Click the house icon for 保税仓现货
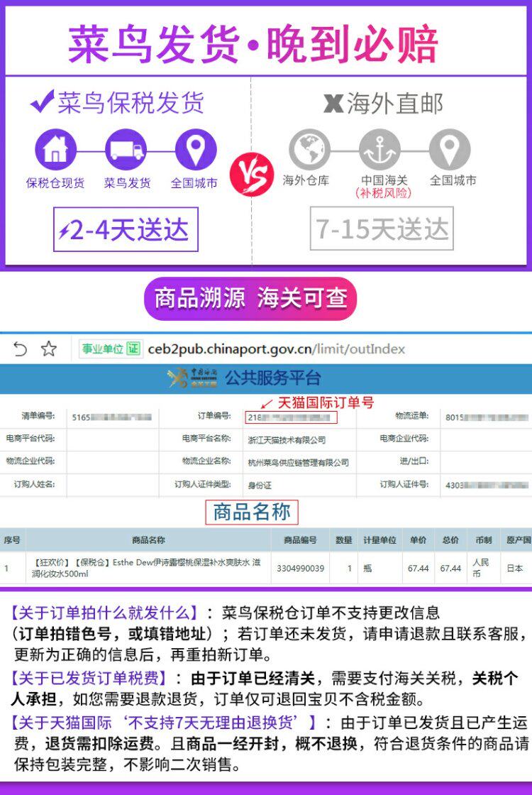 [56, 150]
